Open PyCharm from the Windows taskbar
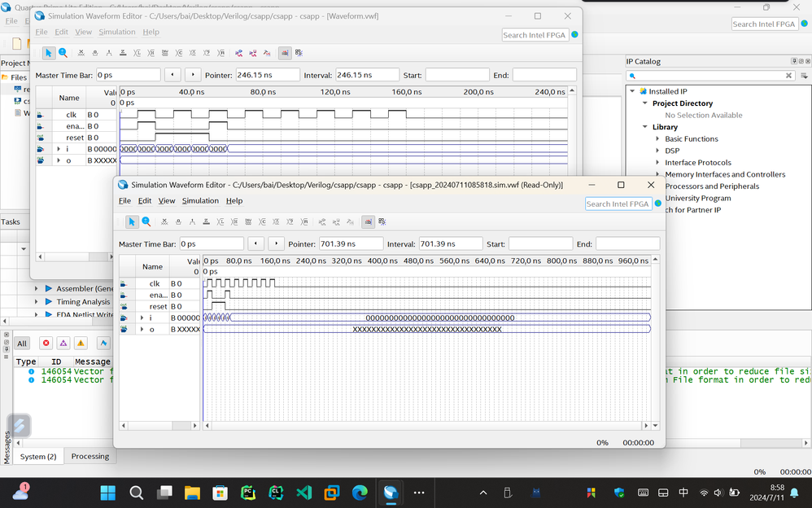Viewport: 812px width, 508px height. pos(247,493)
